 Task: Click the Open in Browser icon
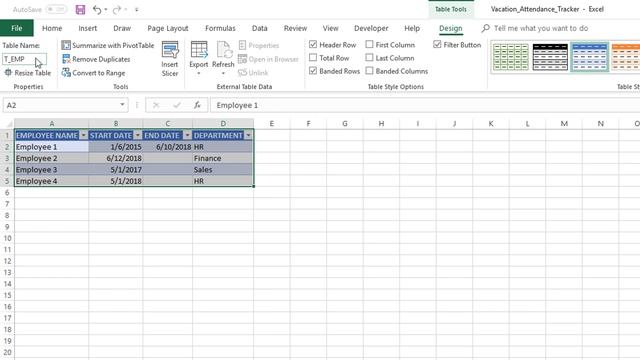click(242, 59)
